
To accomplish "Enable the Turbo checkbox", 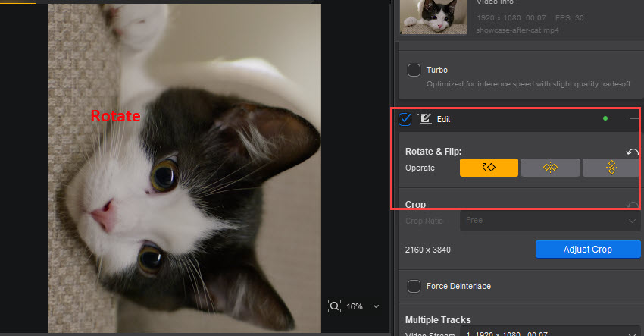I will [414, 70].
